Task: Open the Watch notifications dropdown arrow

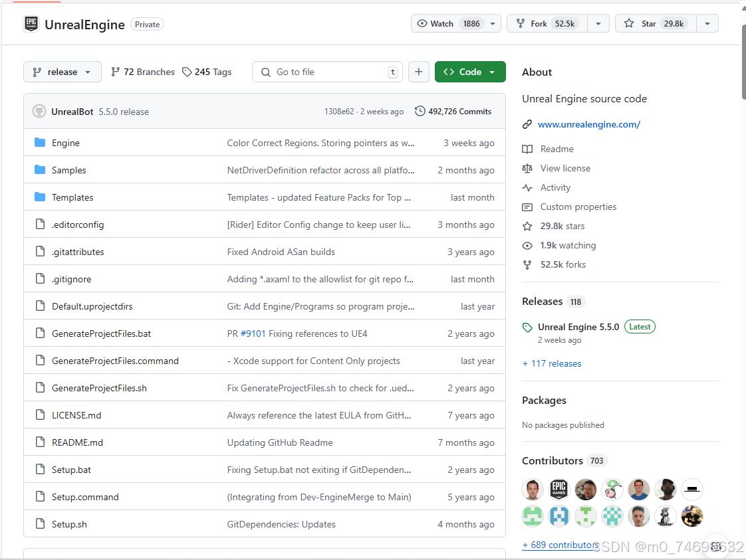Action: tap(493, 23)
